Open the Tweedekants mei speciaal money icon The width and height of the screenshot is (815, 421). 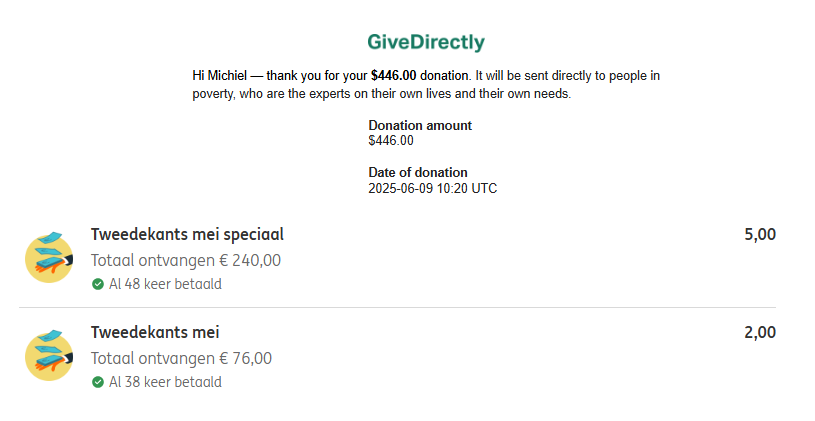(49, 257)
